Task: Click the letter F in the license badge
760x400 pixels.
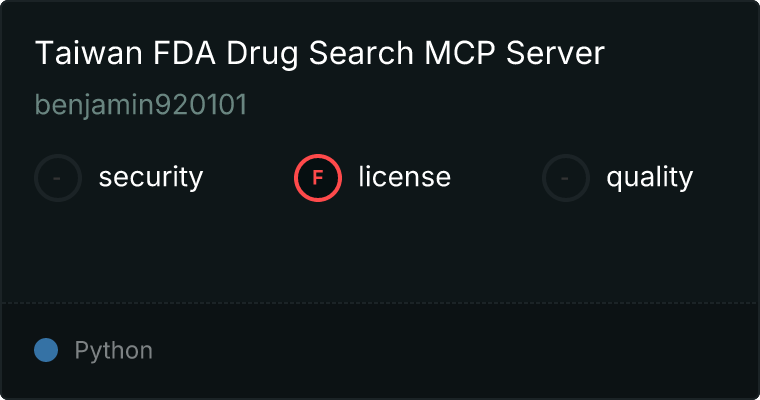Action: pyautogui.click(x=318, y=178)
